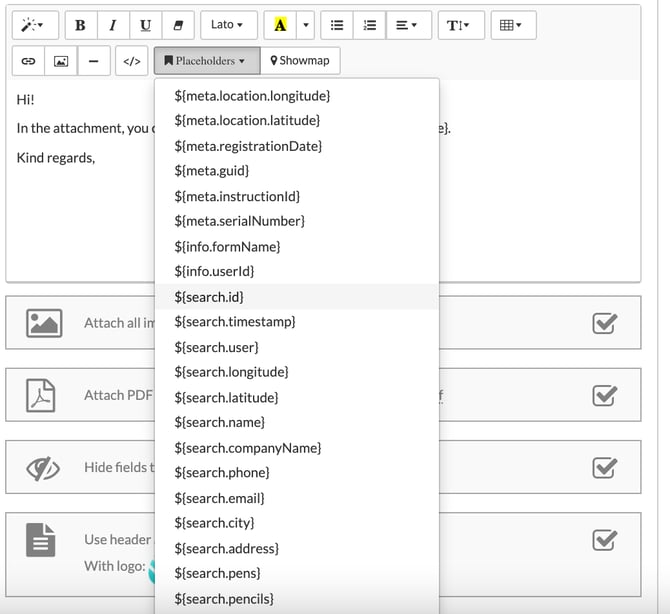Close the Placeholders dropdown button
The height and width of the screenshot is (614, 670).
[206, 61]
